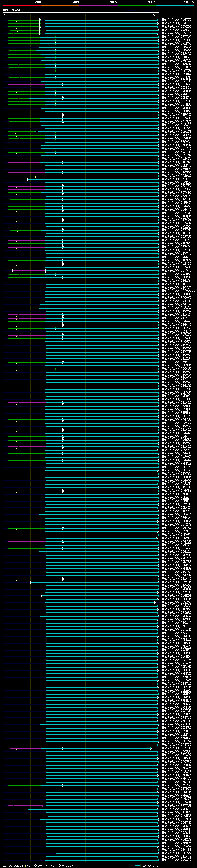This screenshot has height=868, width=197.
Task: Select label UniRef100_Q9M600
Action: [x=177, y=50]
